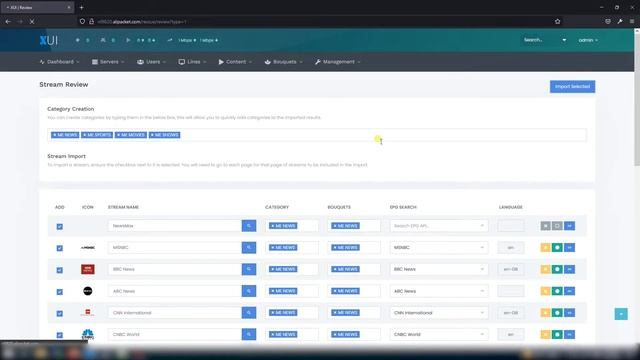Uncheck the CNN International stream checkbox
Screen dimensions: 640x360
pyautogui.click(x=60, y=313)
